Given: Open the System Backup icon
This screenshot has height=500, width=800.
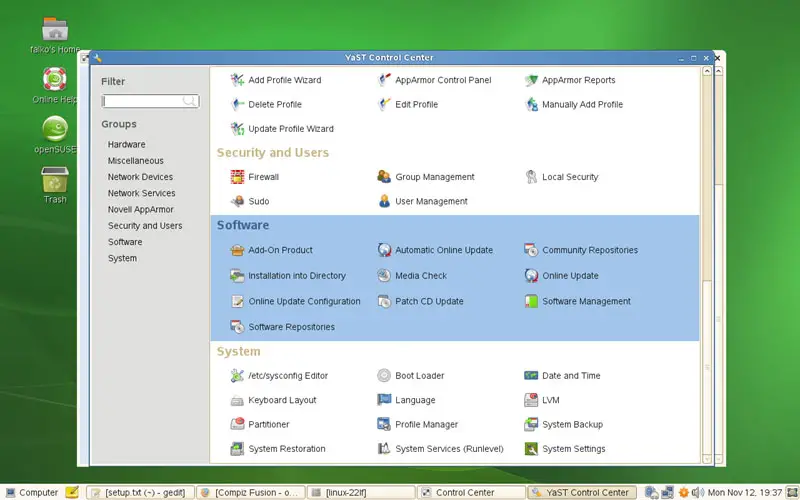Looking at the screenshot, I should (531, 424).
